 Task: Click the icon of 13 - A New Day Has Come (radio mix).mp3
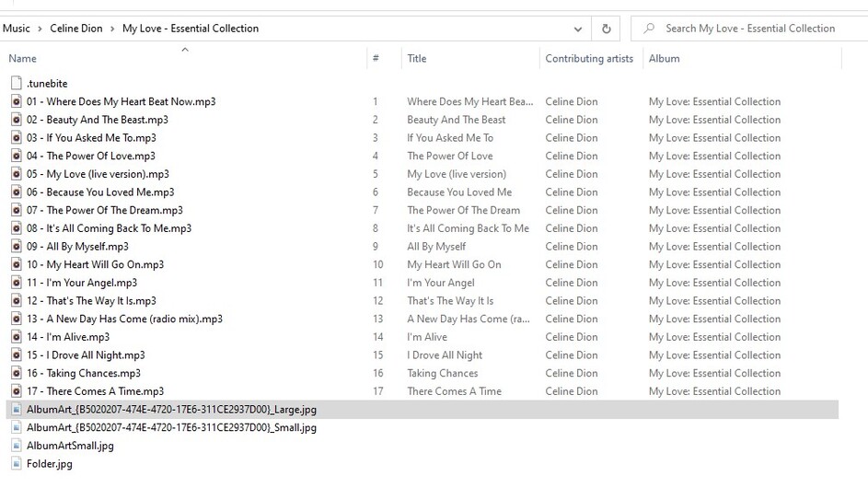pyautogui.click(x=17, y=319)
